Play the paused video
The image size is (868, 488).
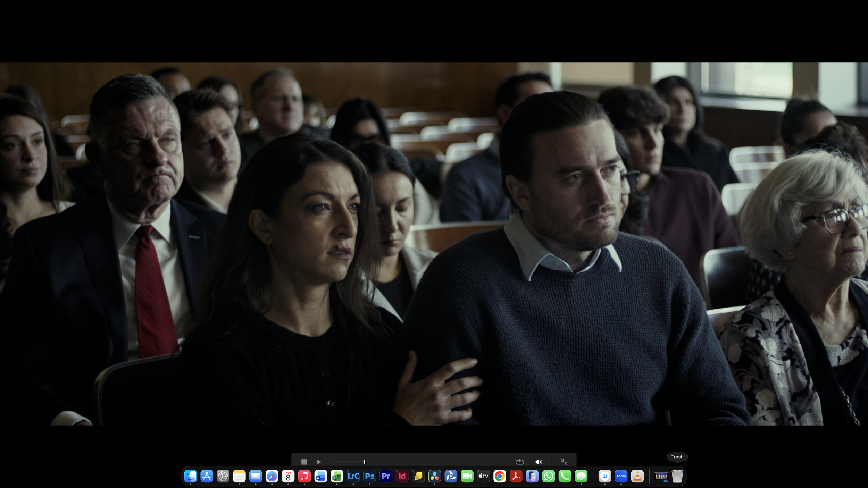[319, 462]
